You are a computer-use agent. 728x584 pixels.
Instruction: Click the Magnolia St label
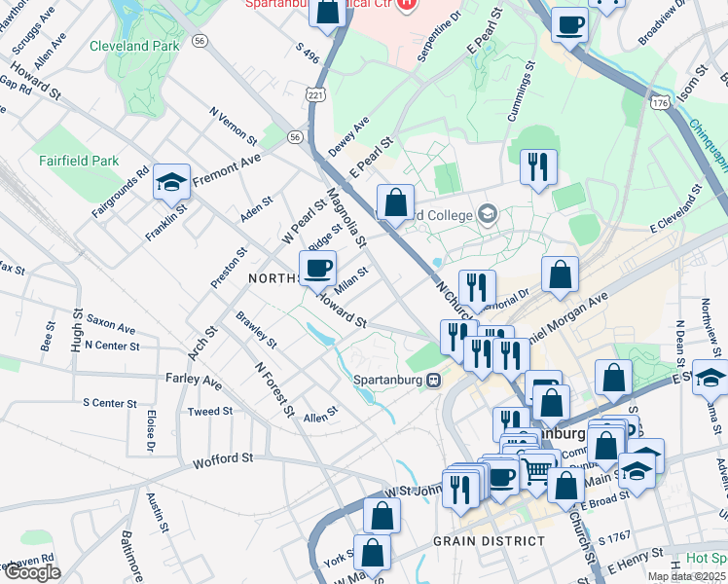coord(346,217)
